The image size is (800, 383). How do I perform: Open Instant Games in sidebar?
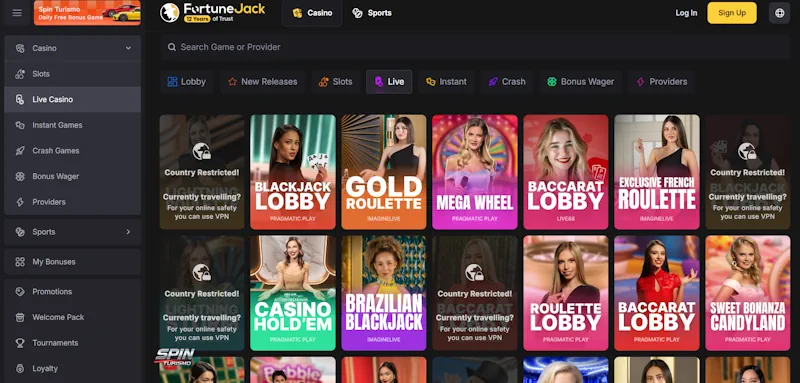(x=72, y=125)
